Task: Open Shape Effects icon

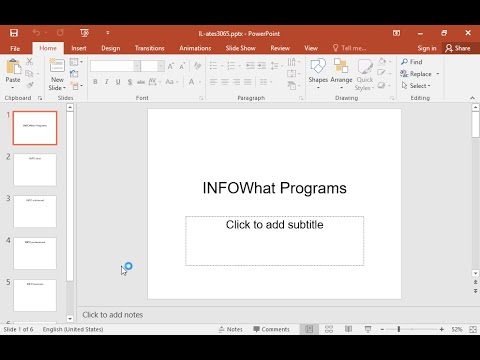Action: coord(381,85)
